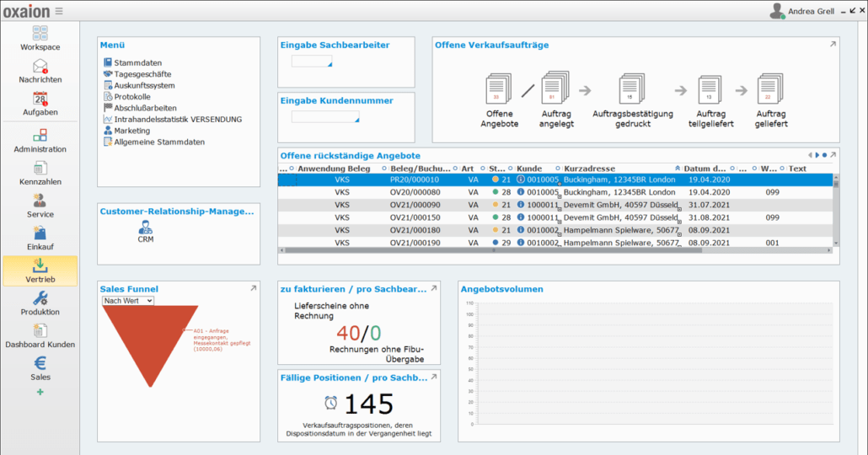Open the Sales euro icon
868x455 pixels.
(x=40, y=363)
